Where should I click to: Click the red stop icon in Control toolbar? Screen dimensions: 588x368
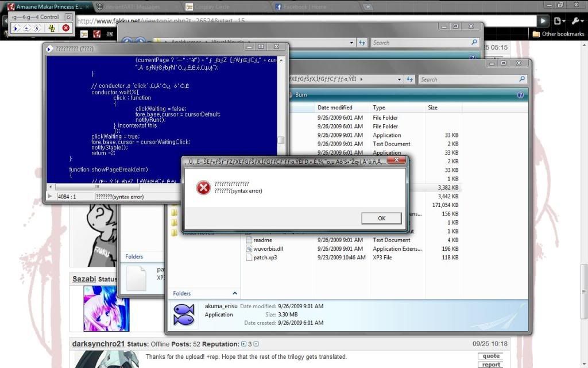(x=65, y=28)
